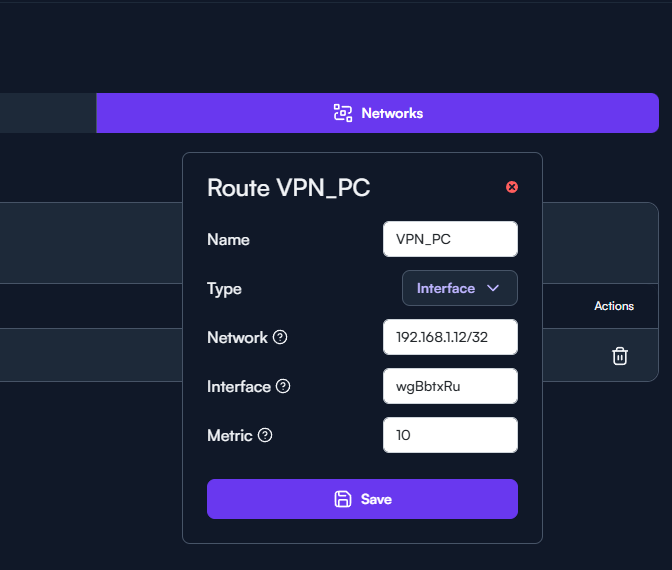The image size is (672, 570).
Task: Show help for the Metric field
Action: pos(265,436)
